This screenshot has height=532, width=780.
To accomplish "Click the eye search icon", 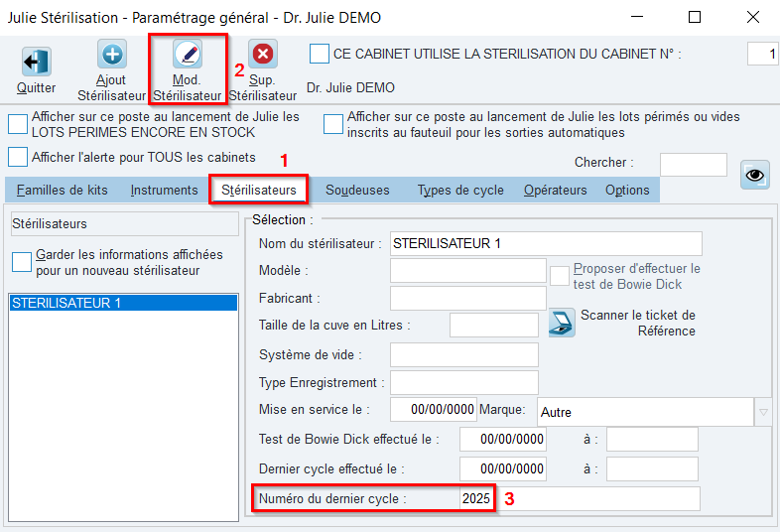I will [754, 175].
